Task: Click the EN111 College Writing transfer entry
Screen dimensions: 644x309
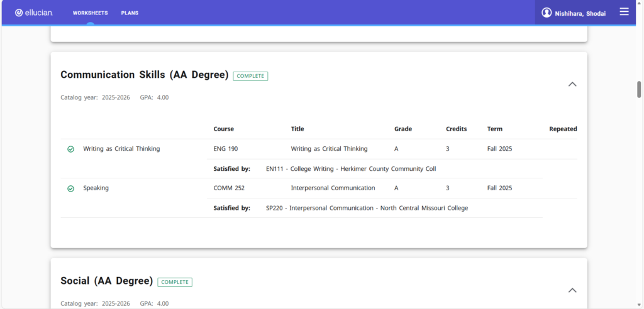Action: 350,169
